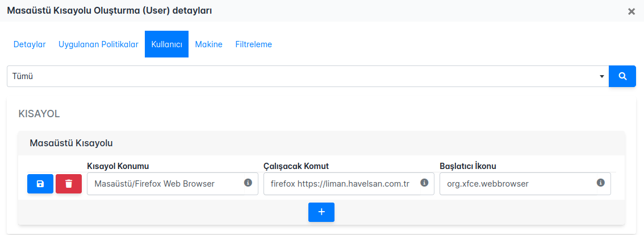This screenshot has height=235, width=644.
Task: Click the Masaüstü Kısayolu card header
Action: point(321,143)
